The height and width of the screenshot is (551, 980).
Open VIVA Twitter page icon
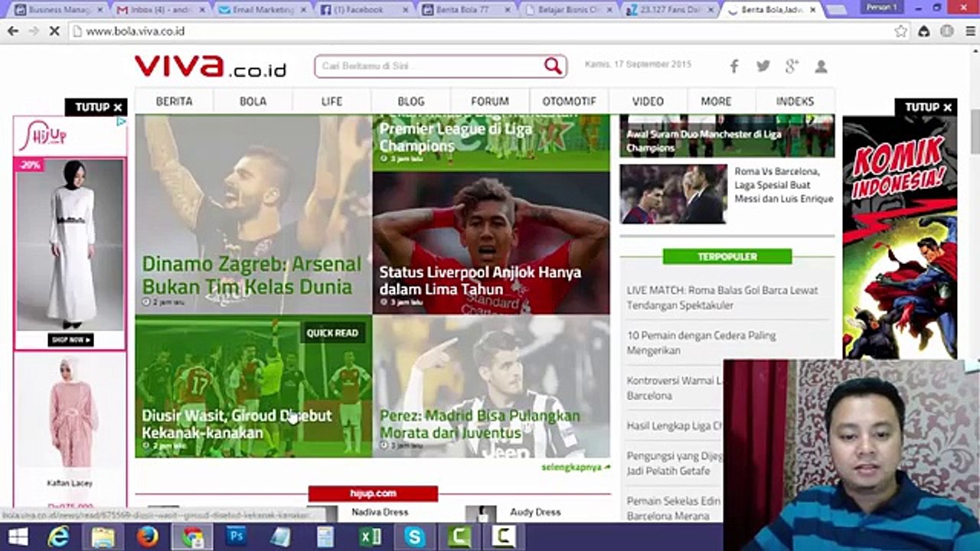click(x=763, y=67)
